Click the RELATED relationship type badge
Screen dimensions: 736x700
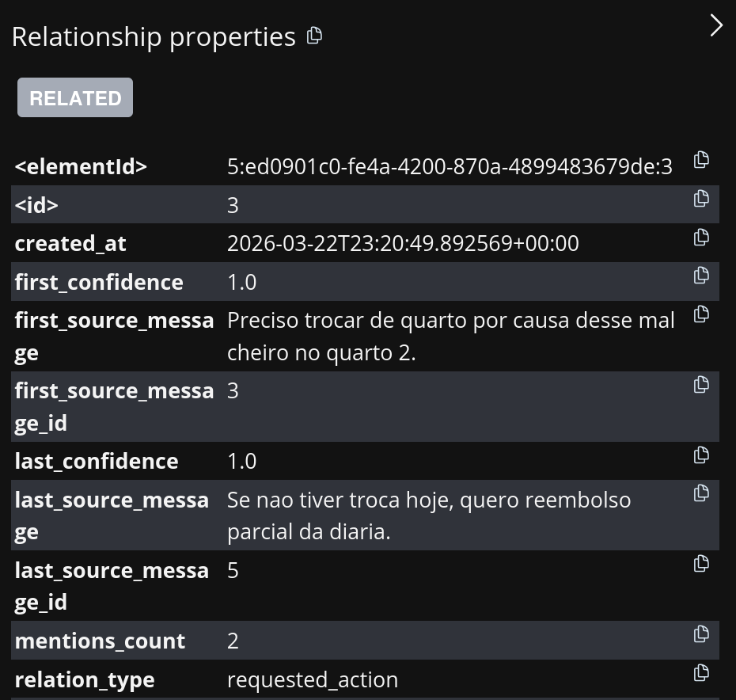(x=75, y=98)
